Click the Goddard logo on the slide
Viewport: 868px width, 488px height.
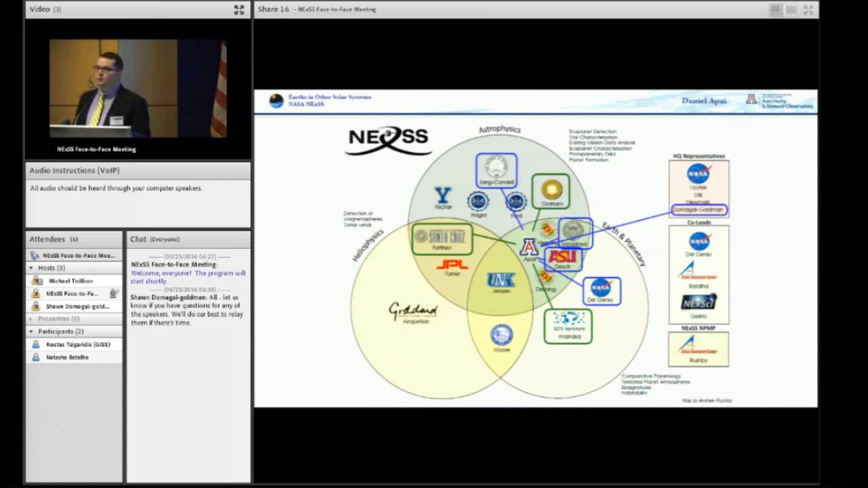pyautogui.click(x=412, y=310)
